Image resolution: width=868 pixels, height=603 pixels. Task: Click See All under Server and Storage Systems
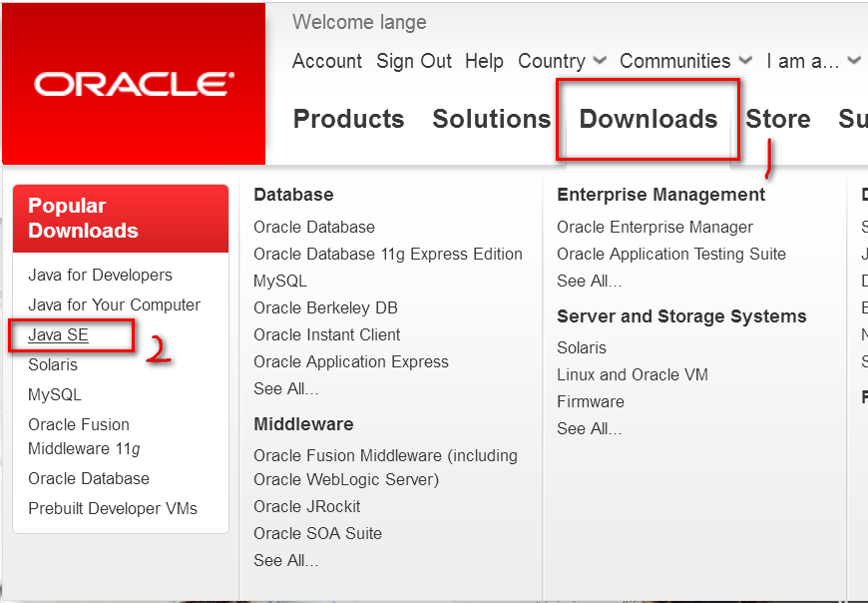pos(590,429)
